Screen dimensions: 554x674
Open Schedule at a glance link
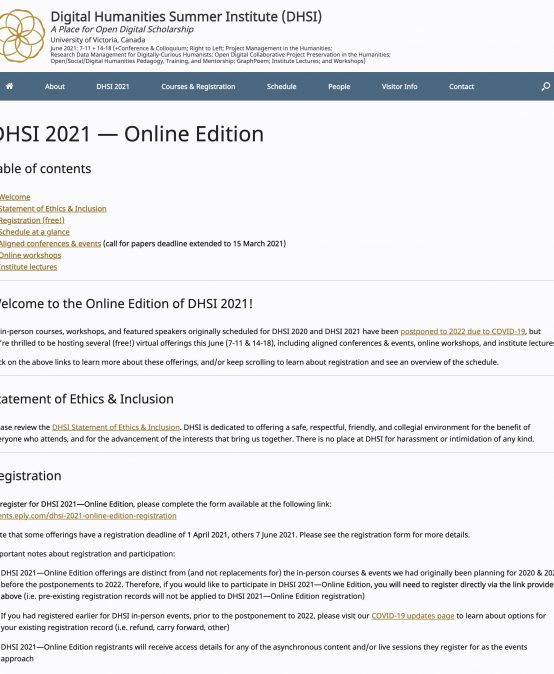pos(34,232)
